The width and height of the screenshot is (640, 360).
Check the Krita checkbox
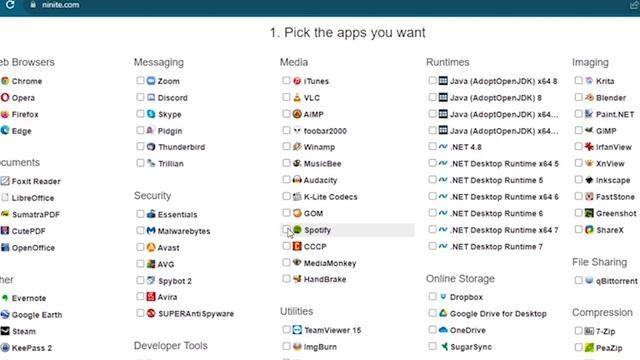pos(578,80)
